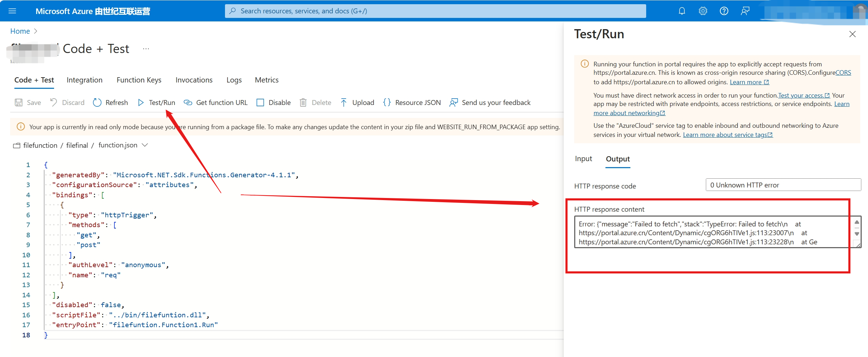Expand the function.json file dropdown

(145, 145)
